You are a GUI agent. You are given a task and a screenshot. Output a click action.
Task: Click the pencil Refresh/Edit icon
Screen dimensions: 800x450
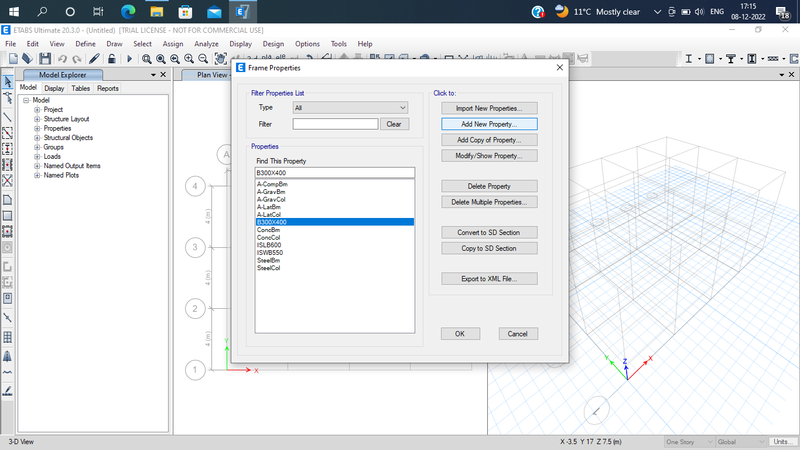(x=94, y=59)
